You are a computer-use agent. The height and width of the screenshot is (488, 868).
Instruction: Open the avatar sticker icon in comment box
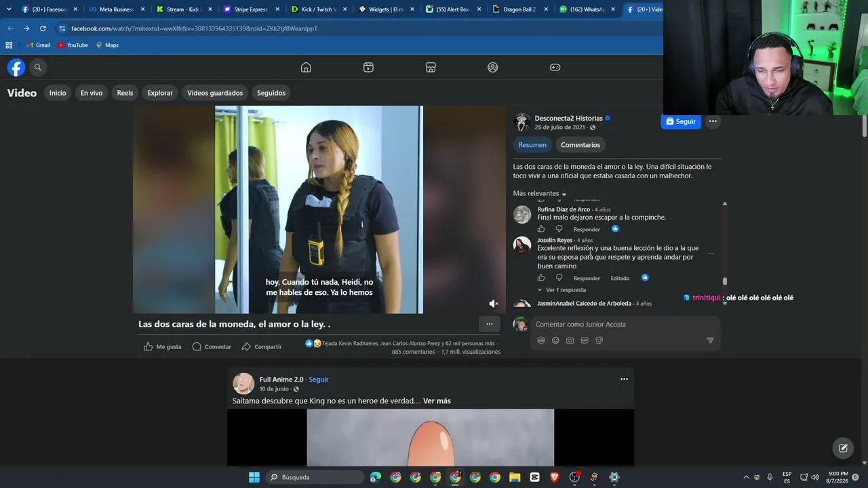click(x=541, y=340)
